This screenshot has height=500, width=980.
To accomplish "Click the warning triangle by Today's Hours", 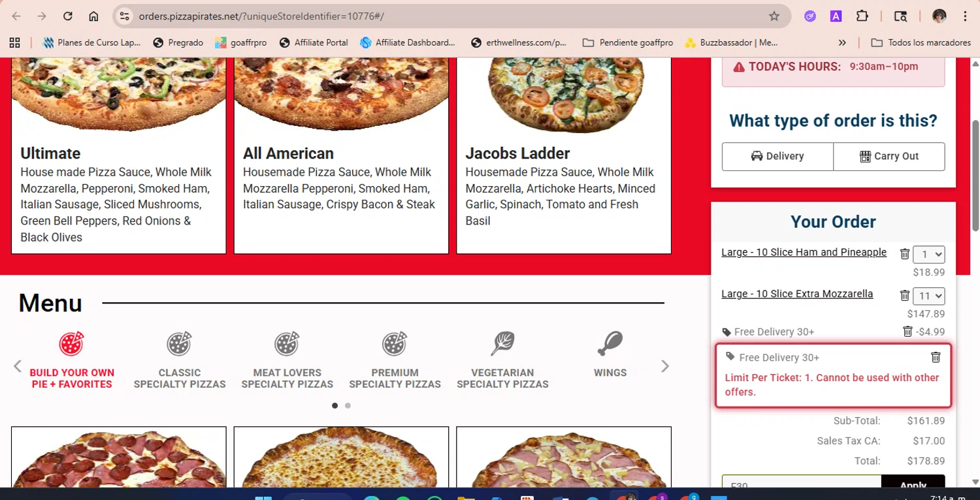I will 739,67.
